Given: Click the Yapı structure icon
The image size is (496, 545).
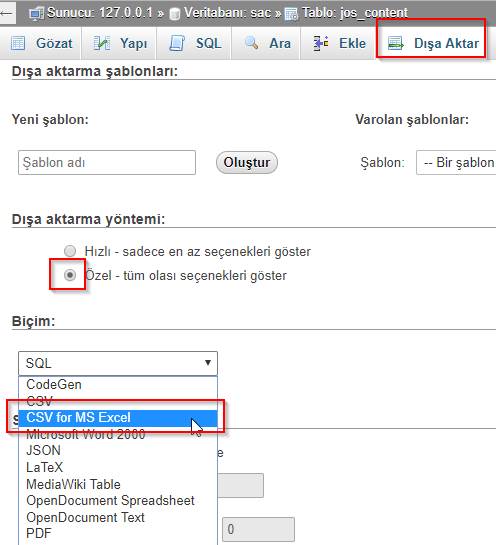Looking at the screenshot, I should pos(101,43).
